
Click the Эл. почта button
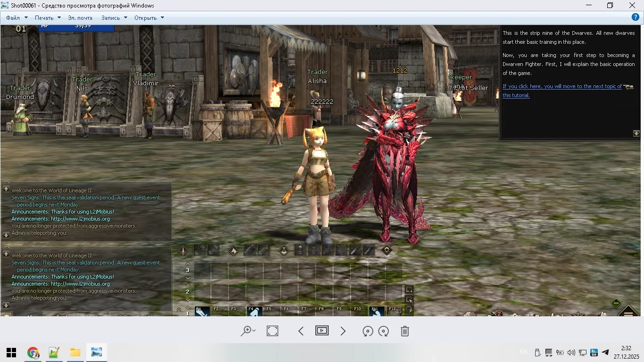pyautogui.click(x=80, y=18)
